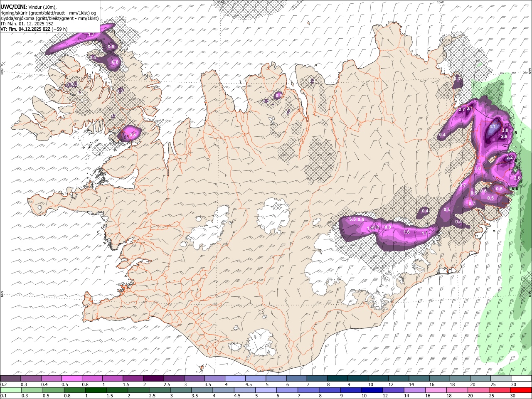Click the 'IT: Mán. 01. 12. 2025 15Z' line
Viewport: 532px width, 399px height.
coord(27,24)
